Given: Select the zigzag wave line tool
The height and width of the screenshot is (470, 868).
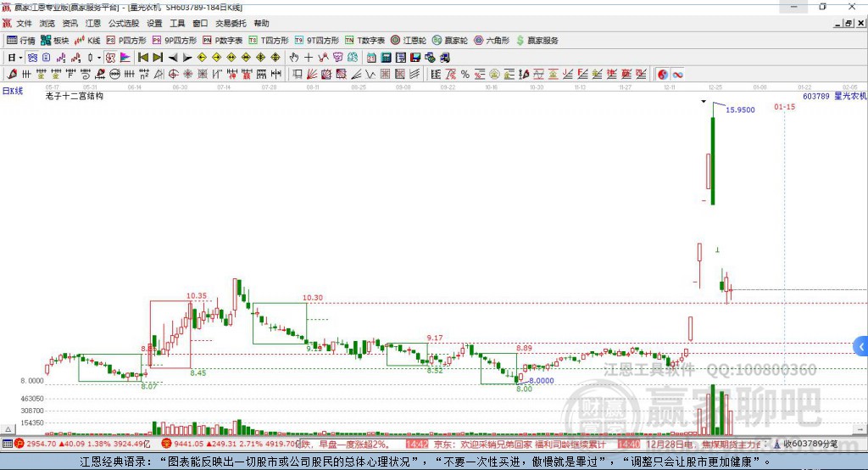Looking at the screenshot, I should (x=370, y=75).
